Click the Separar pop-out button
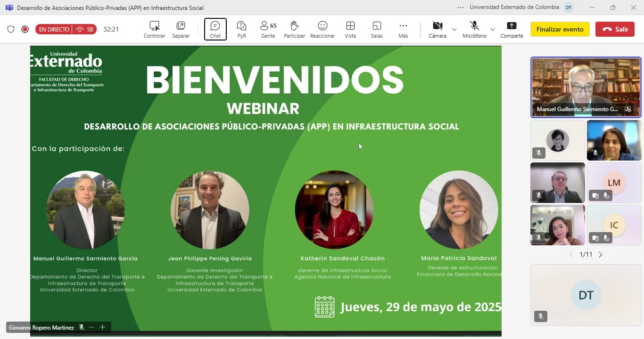 (181, 29)
